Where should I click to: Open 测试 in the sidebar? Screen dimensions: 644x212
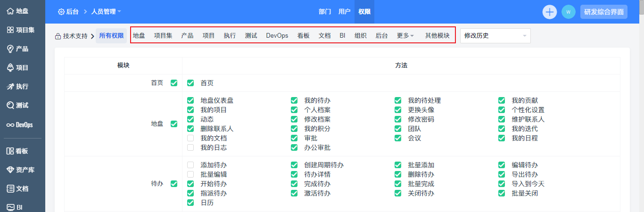(17, 106)
